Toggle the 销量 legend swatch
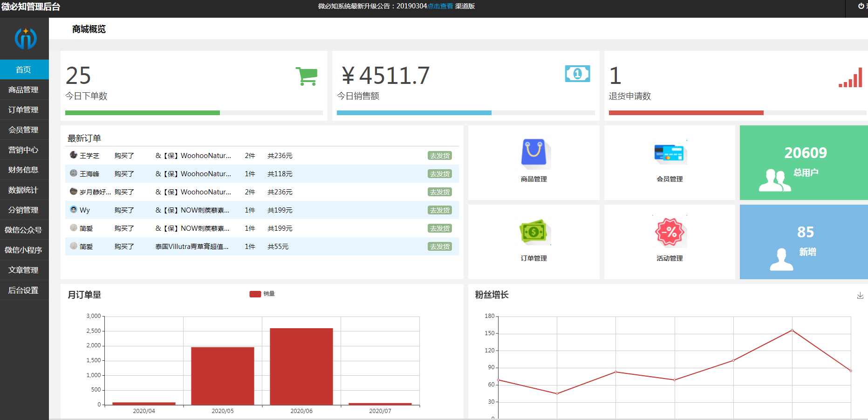This screenshot has width=868, height=420. (255, 294)
